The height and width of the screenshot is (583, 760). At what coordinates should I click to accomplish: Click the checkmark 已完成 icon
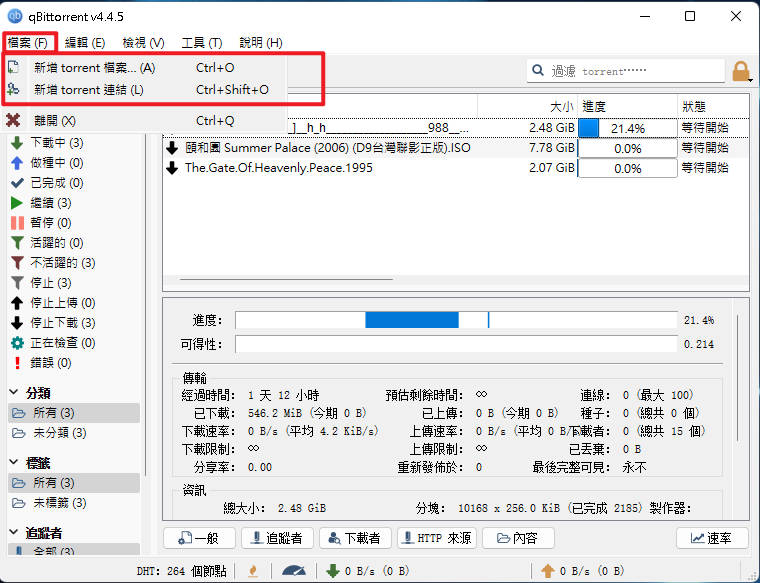click(17, 183)
